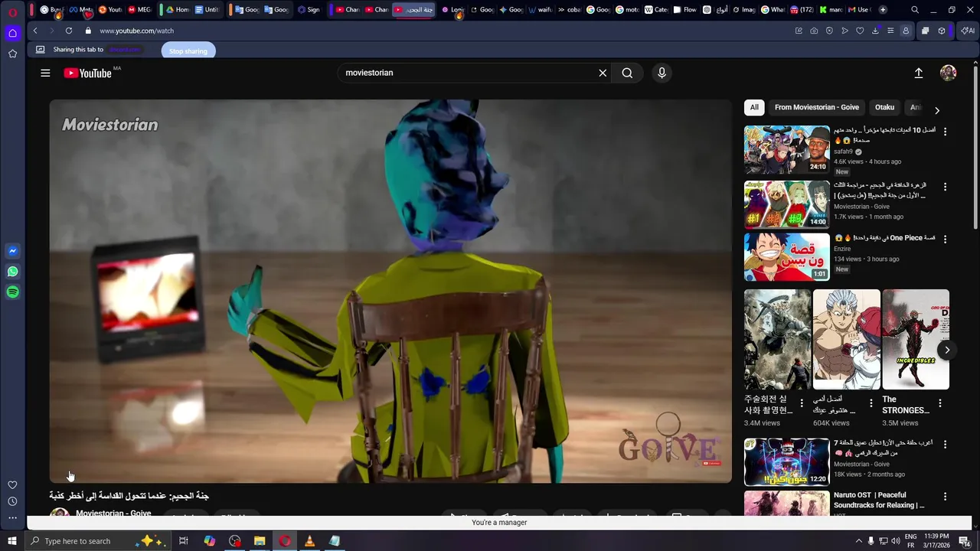This screenshot has width=980, height=551.
Task: Open Spotify in the Opera sidebar
Action: (12, 292)
